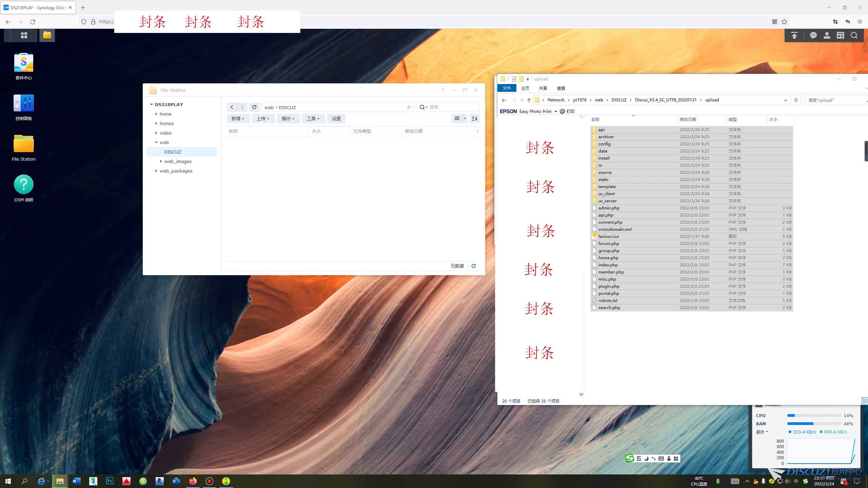Bookmark page with browser star icon

(x=784, y=22)
